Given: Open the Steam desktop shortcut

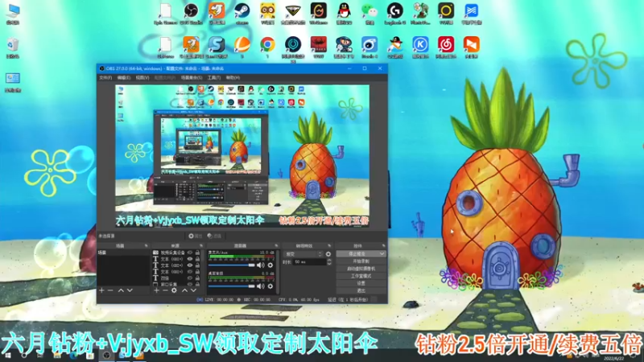Looking at the screenshot, I should (x=242, y=14).
